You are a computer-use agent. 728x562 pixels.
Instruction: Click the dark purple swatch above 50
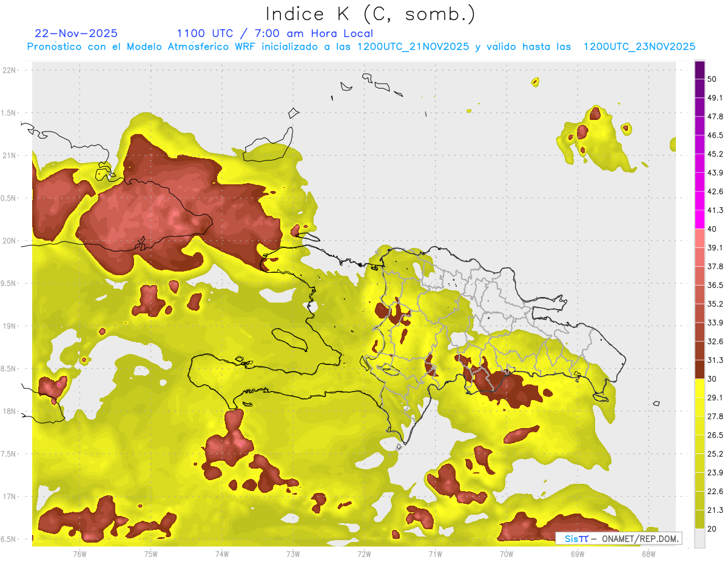[699, 70]
